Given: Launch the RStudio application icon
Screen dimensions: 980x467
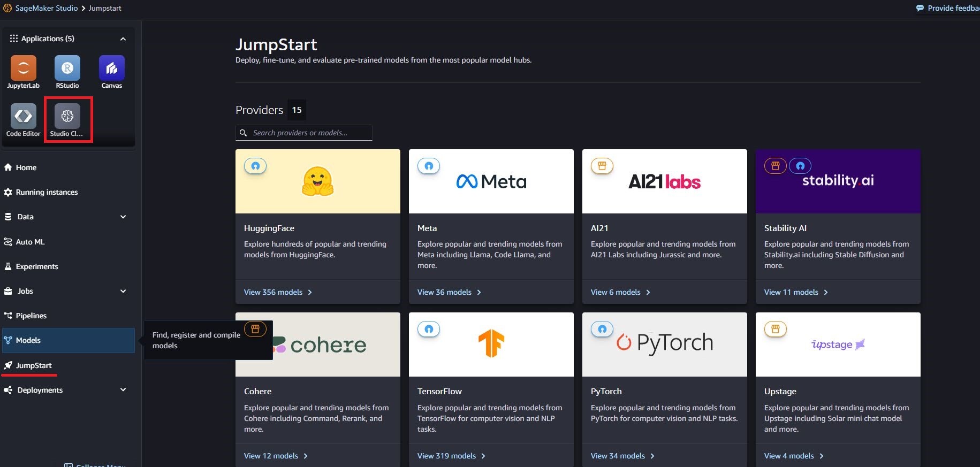Looking at the screenshot, I should [x=67, y=68].
